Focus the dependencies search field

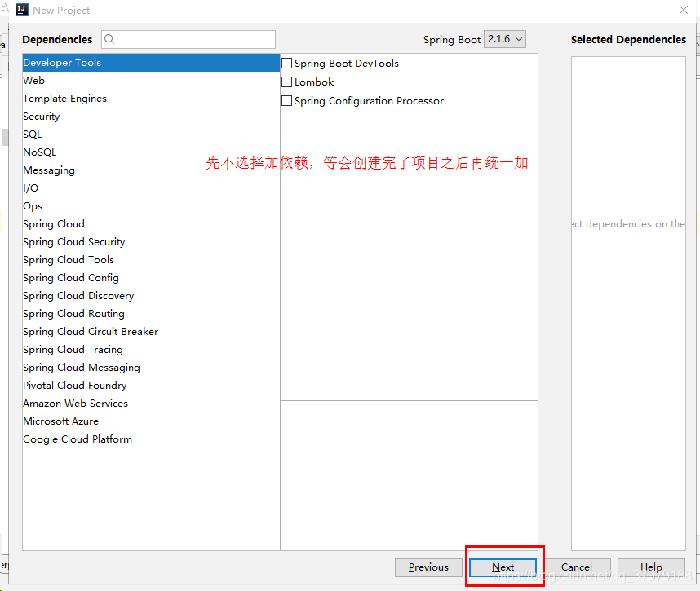pos(188,39)
